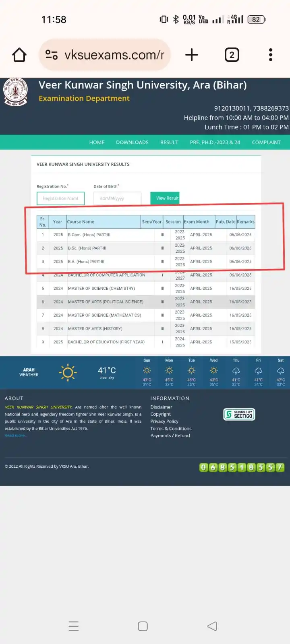290x644 pixels.
Task: Select B.Sc. (Hons) PART-III row
Action: pos(146,248)
